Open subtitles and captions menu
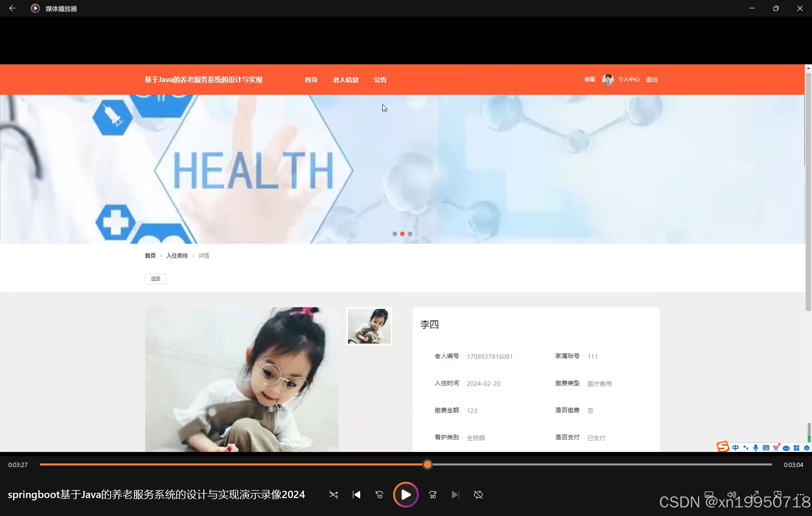This screenshot has width=812, height=516. point(709,495)
